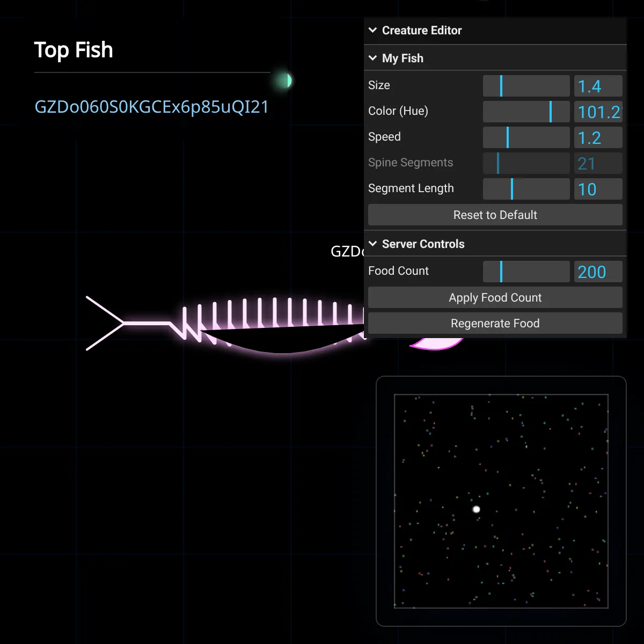
Task: Collapse the Server Controls section
Action: 495,244
